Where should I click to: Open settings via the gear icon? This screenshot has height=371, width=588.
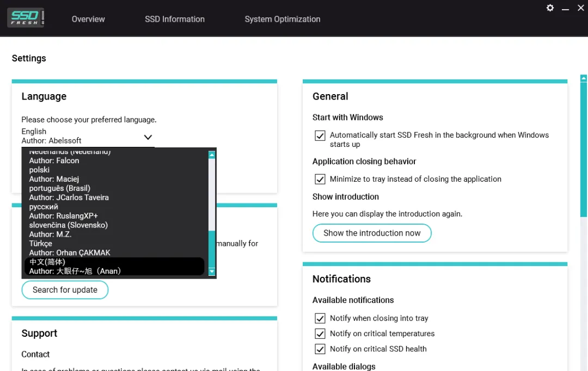pos(550,8)
